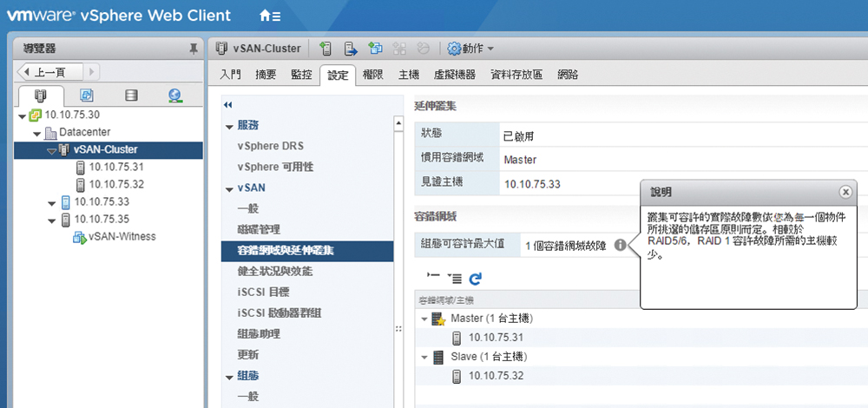Open iSCSI 啟動器群組 settings
This screenshot has width=868, height=408.
279,313
